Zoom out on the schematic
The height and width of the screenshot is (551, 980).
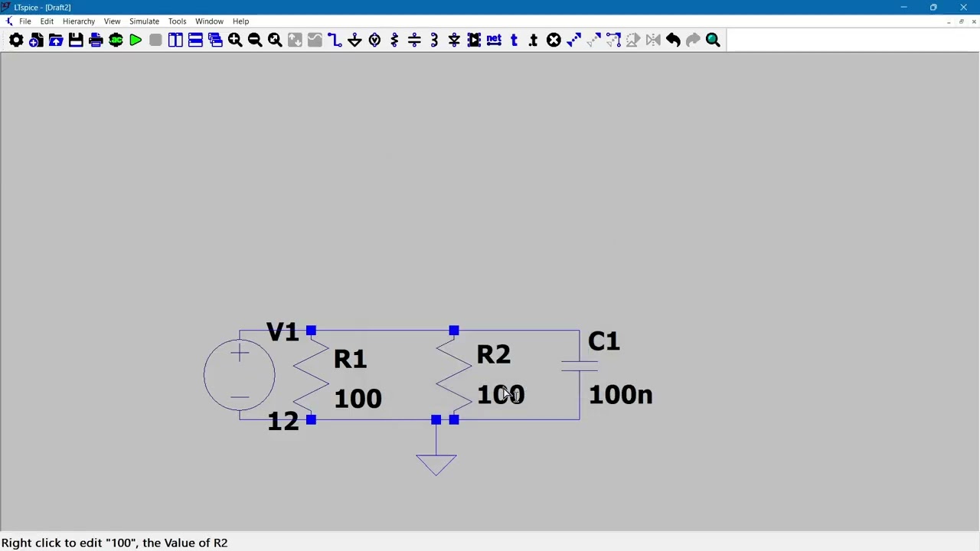pos(255,40)
